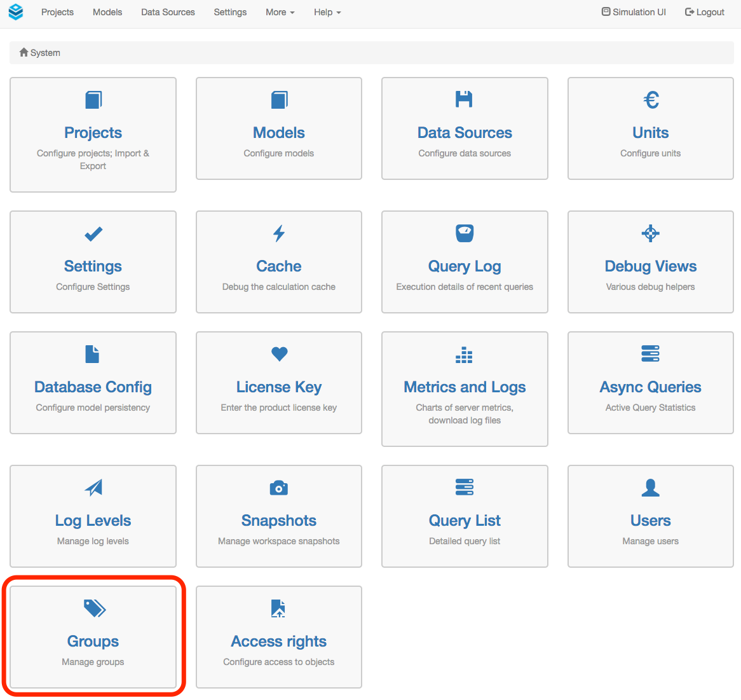Click the heart icon for License Key

[x=279, y=354]
